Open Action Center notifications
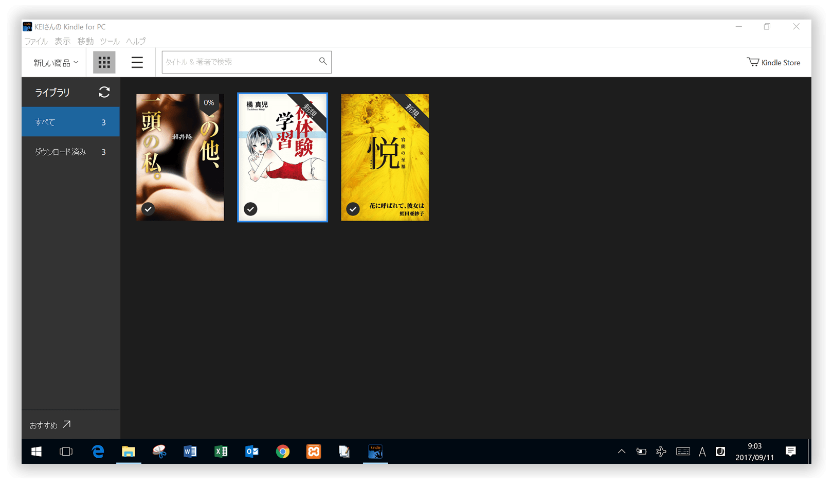Viewport: 833px width, 504px height. 791,452
